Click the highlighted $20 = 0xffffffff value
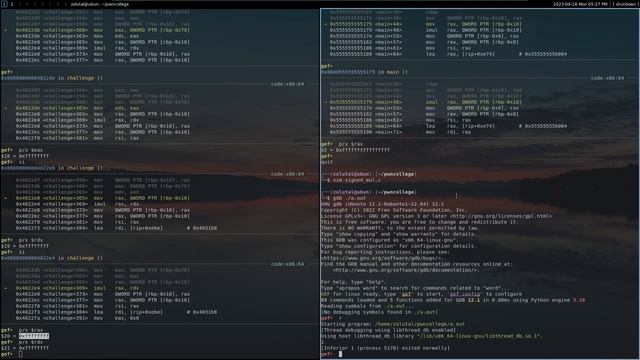This screenshot has height=360, width=640. [34, 336]
